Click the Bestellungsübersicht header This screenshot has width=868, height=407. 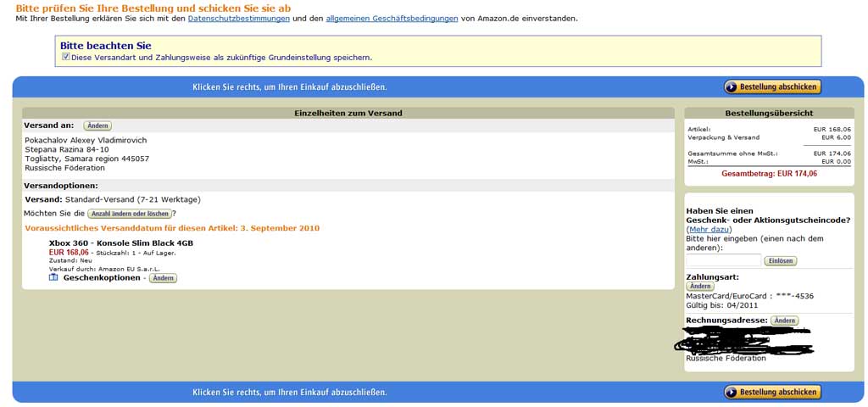point(769,113)
